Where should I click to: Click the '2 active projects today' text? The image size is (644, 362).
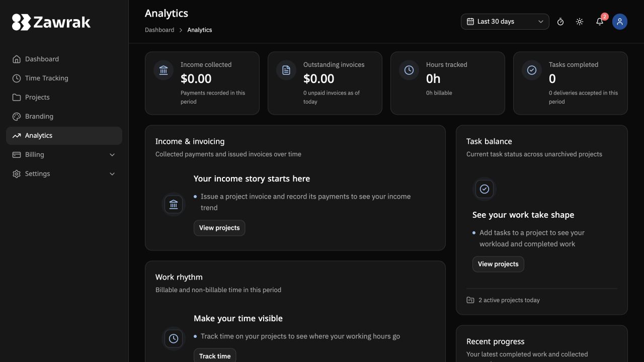(509, 300)
